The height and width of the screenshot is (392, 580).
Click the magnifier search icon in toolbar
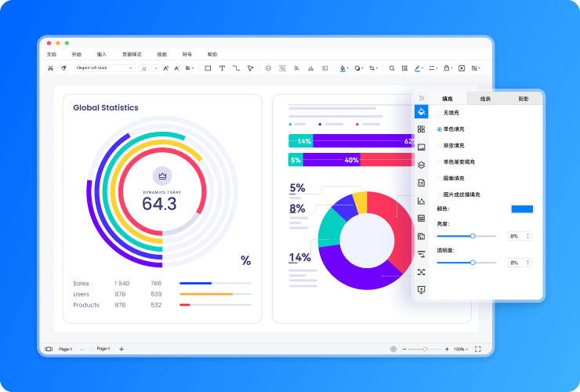click(392, 68)
